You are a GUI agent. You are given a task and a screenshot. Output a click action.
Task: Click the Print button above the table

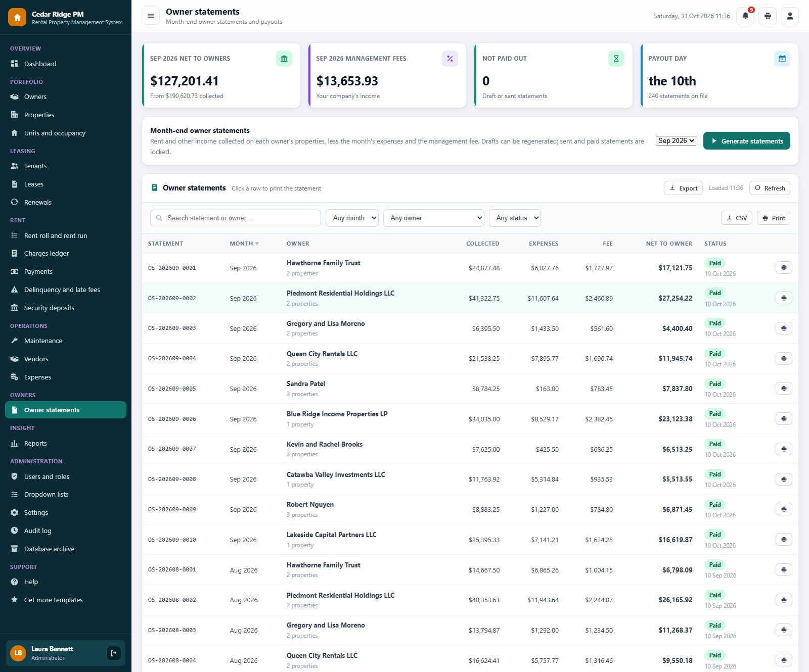774,218
